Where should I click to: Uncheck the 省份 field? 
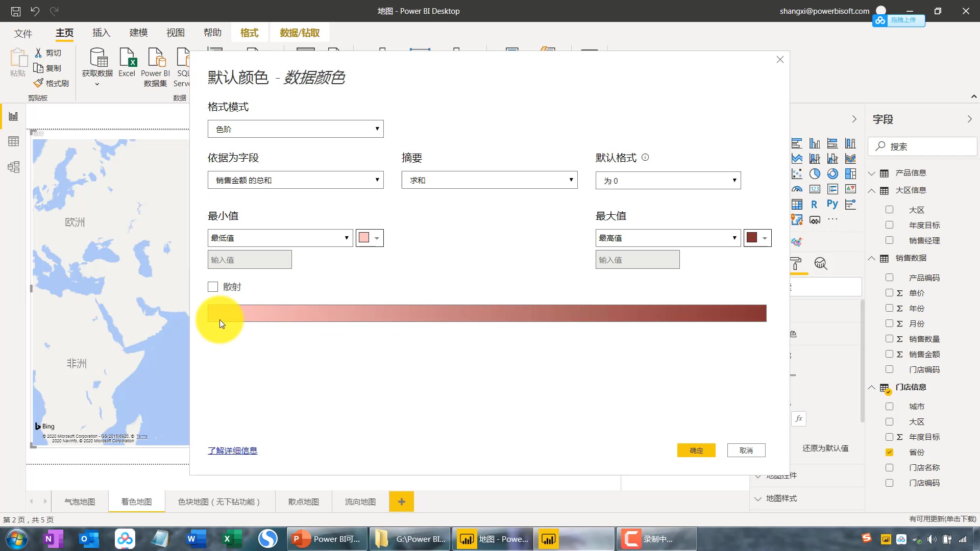[890, 452]
